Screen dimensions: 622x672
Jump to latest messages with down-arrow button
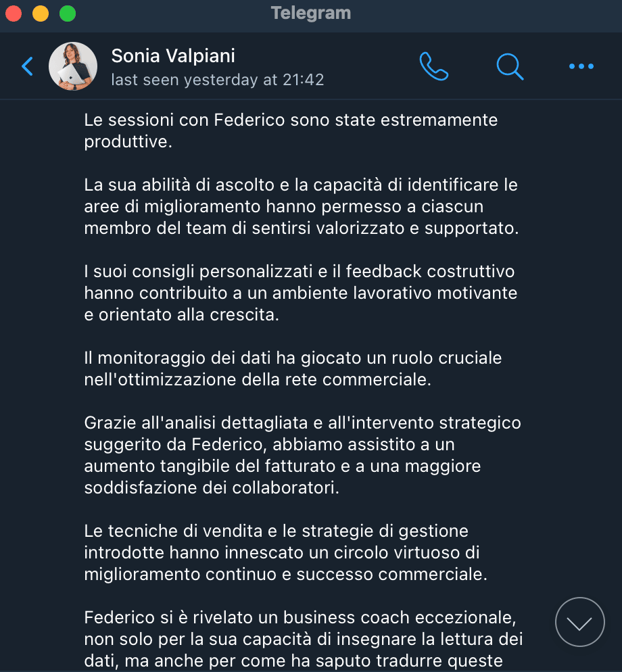pos(579,623)
